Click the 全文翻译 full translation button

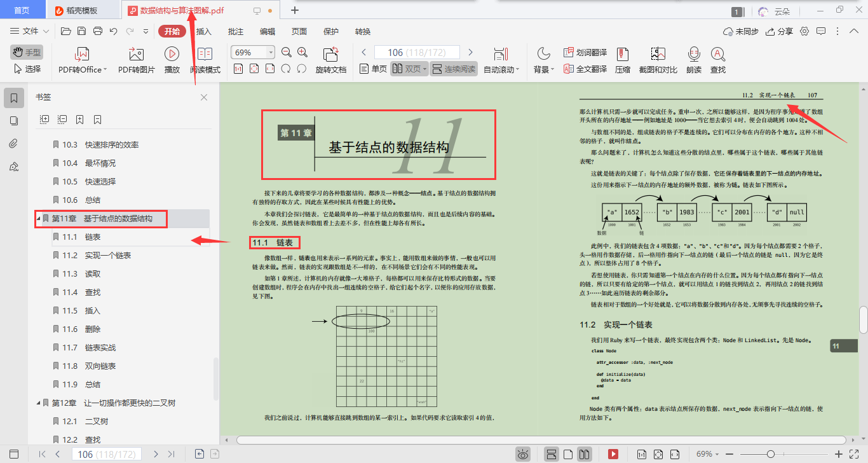pyautogui.click(x=585, y=69)
